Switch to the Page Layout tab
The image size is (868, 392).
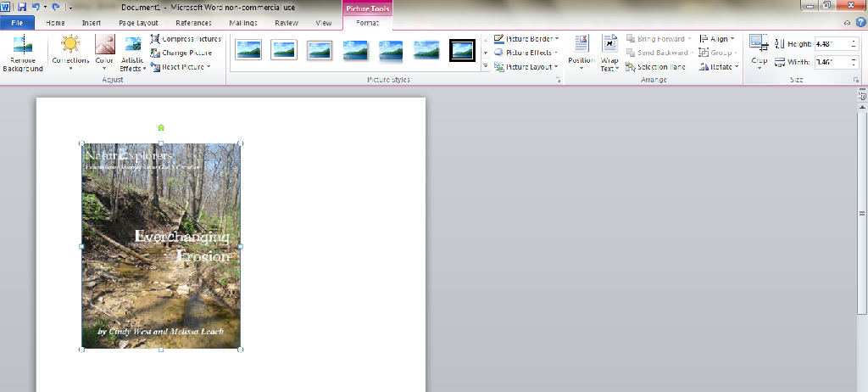(138, 23)
